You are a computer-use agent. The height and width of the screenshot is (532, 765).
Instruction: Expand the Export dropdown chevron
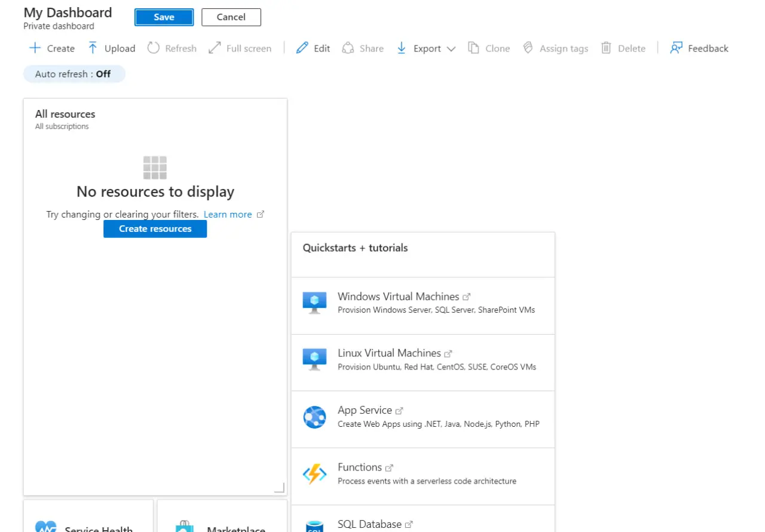tap(451, 49)
